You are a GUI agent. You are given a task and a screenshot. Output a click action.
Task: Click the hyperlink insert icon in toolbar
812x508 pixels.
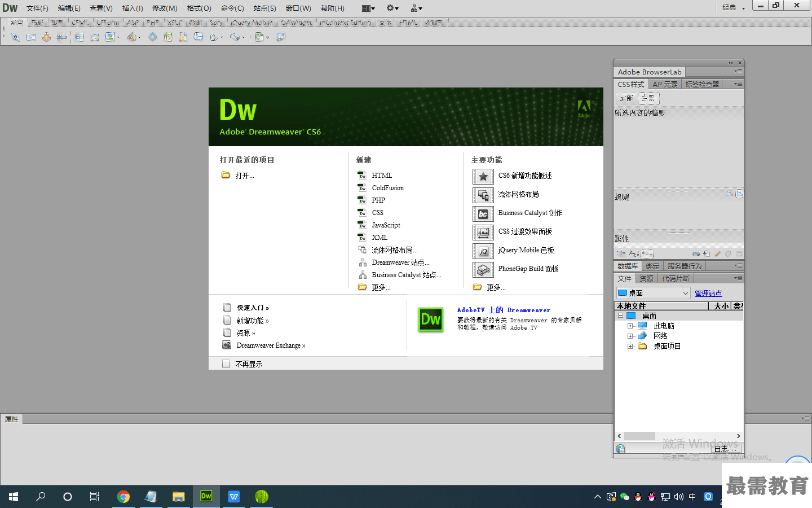point(15,37)
